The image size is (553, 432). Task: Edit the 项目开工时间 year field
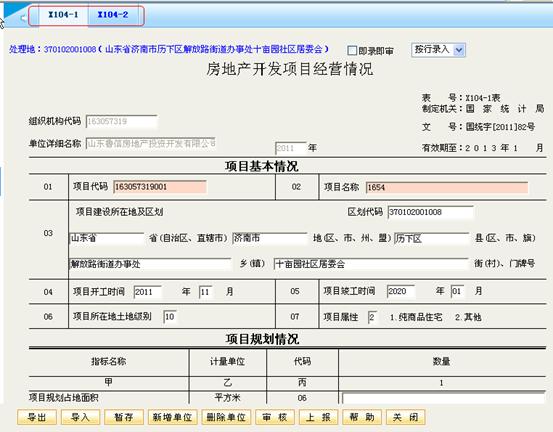click(x=148, y=292)
